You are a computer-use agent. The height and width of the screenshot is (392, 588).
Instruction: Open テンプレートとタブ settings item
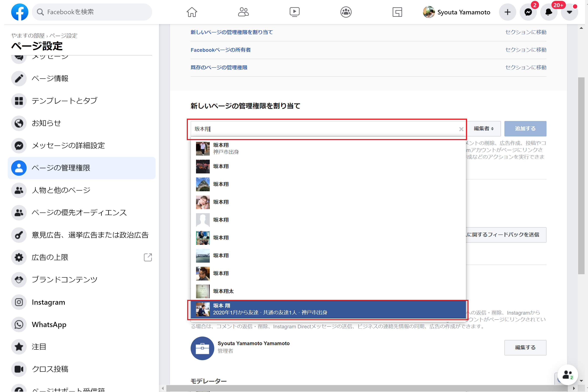pos(81,101)
